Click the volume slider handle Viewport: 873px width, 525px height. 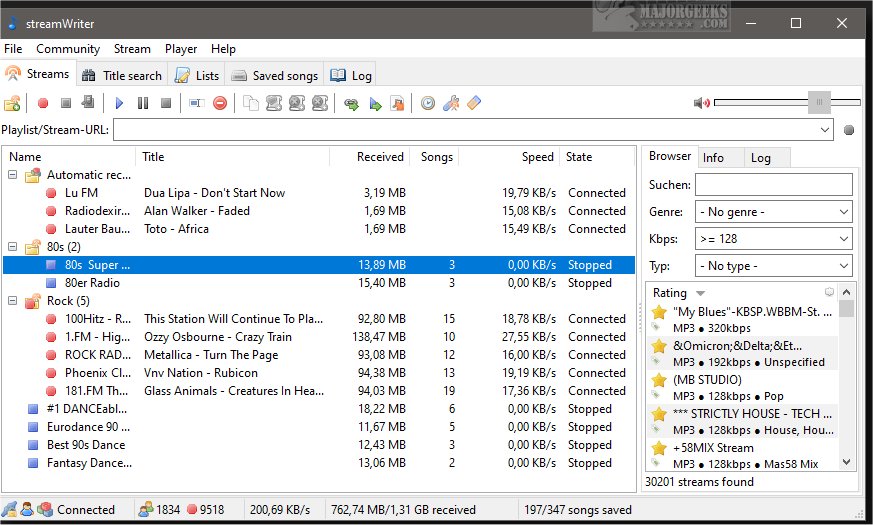(x=819, y=102)
